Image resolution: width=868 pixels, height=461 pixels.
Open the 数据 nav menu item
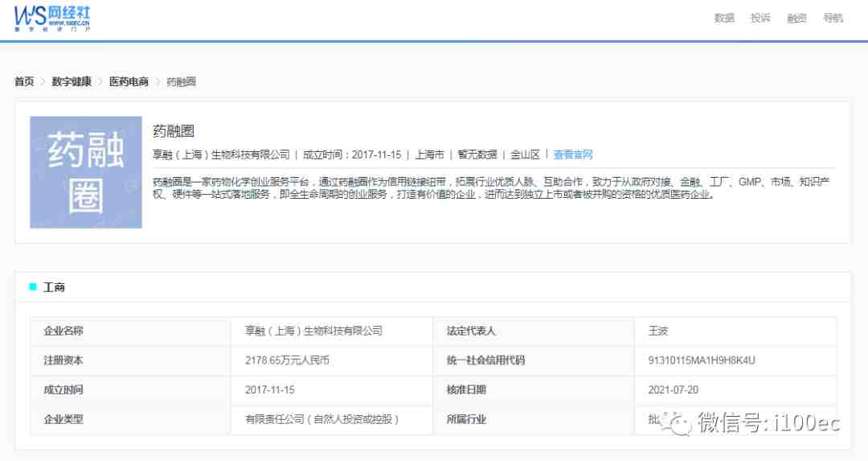pyautogui.click(x=724, y=19)
